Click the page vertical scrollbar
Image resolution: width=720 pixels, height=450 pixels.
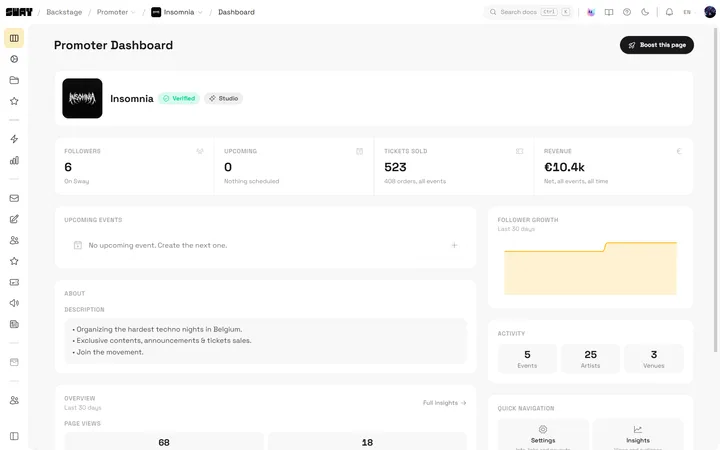[715, 190]
